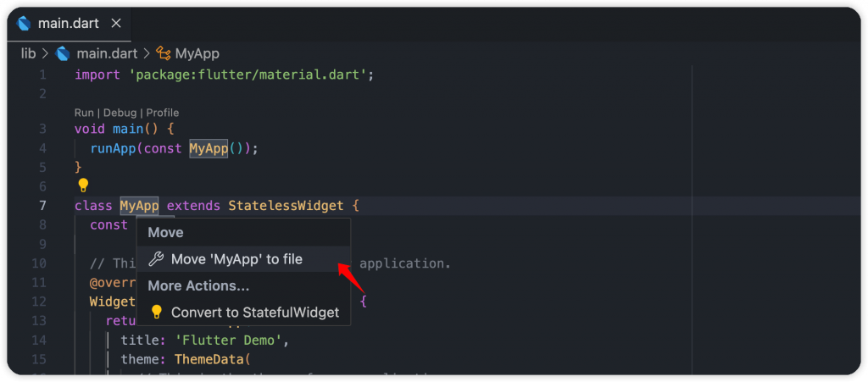The height and width of the screenshot is (382, 868).
Task: Click the import package string on line 1
Action: click(x=248, y=75)
